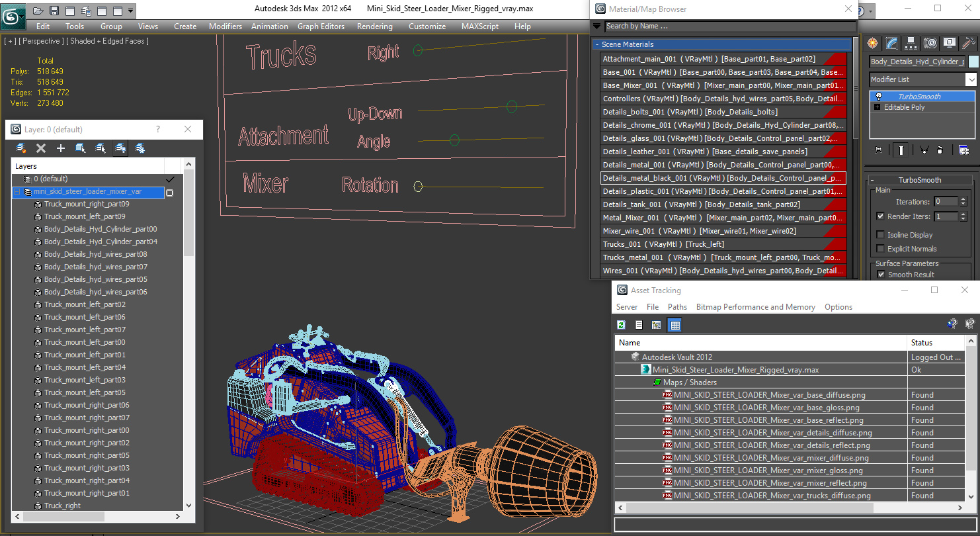Click Create New Layer icon in Layer dialog
Screen dimensions: 980x536
tap(21, 148)
